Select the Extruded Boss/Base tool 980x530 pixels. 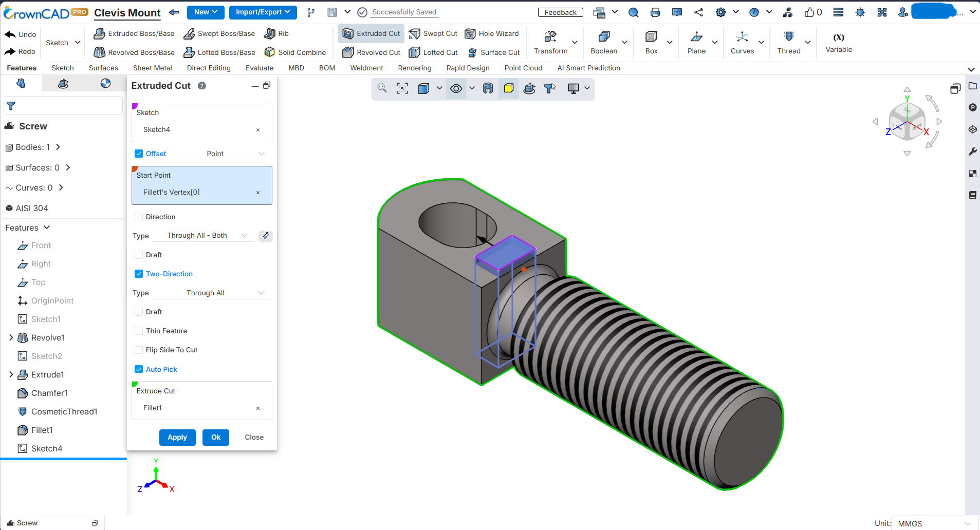pyautogui.click(x=134, y=33)
